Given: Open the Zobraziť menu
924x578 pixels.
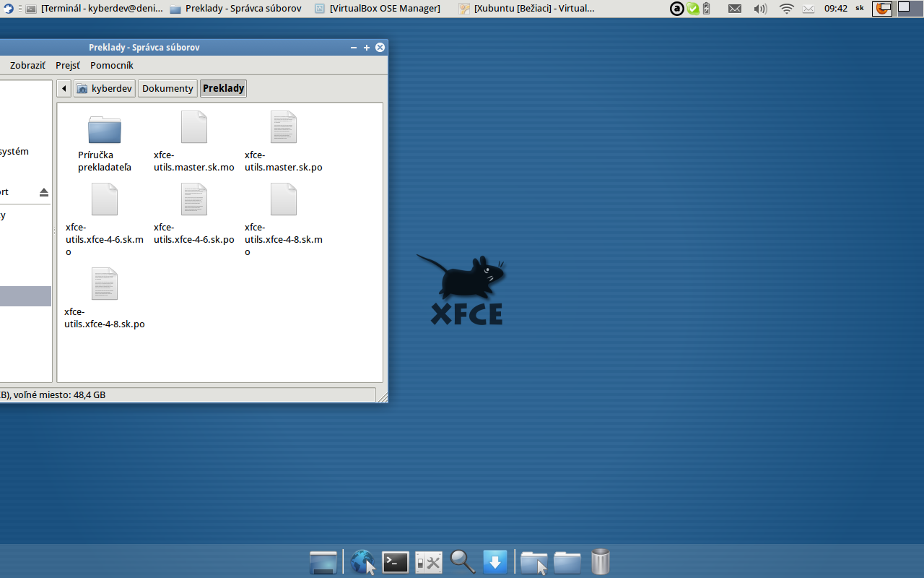Looking at the screenshot, I should coord(27,65).
